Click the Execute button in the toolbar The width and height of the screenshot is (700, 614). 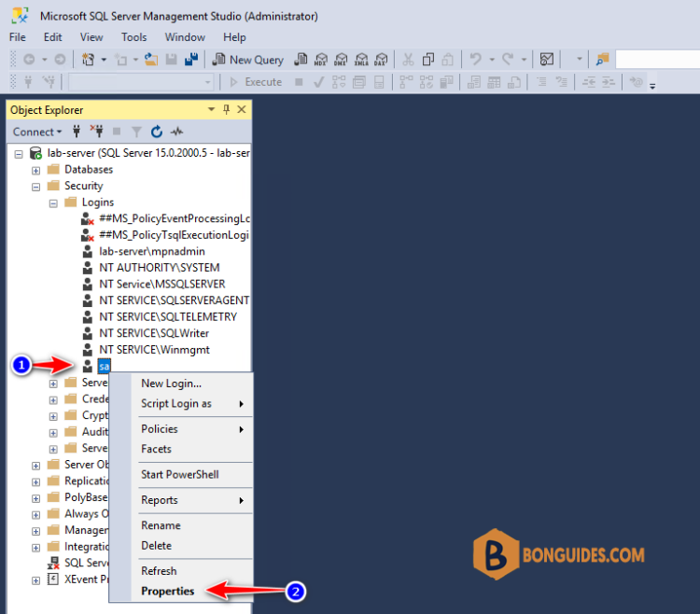pos(255,82)
